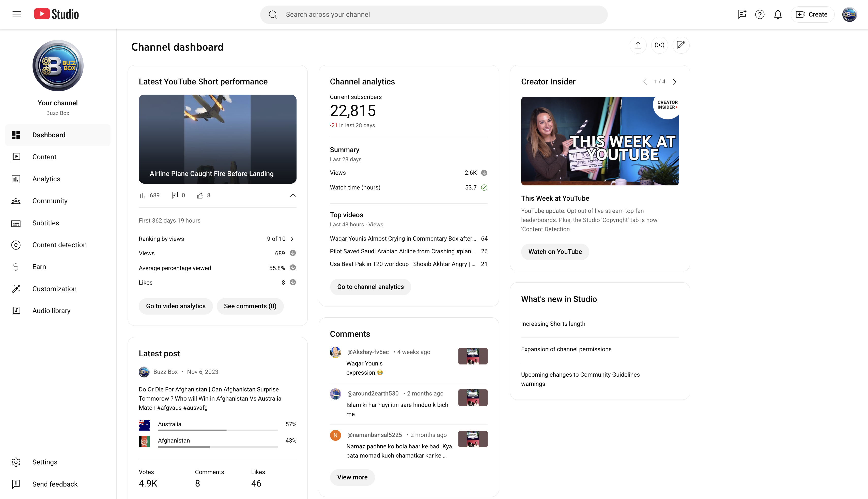
Task: Open the Subtitles sidebar item
Action: pyautogui.click(x=58, y=223)
